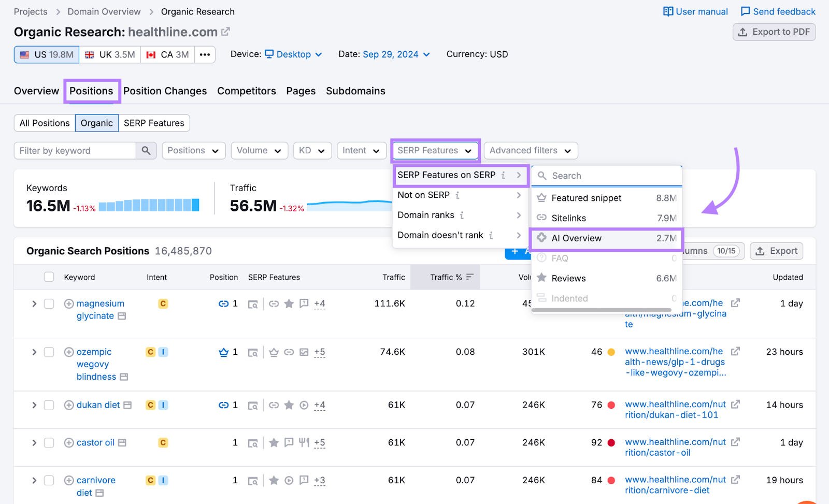Toggle the select-all checkbox in table header
The image size is (829, 504).
click(49, 277)
